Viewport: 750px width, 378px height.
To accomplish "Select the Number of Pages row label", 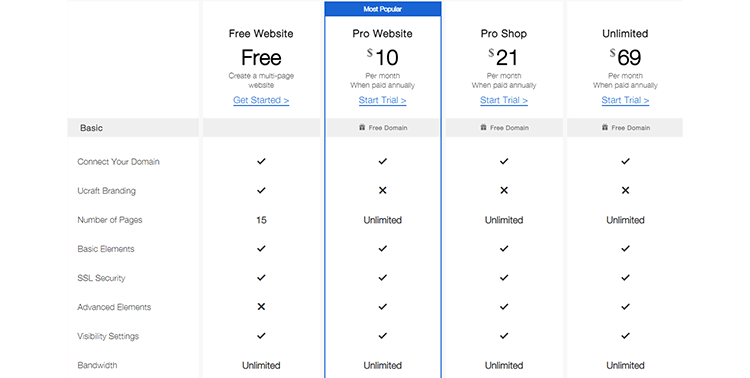I will coord(110,220).
